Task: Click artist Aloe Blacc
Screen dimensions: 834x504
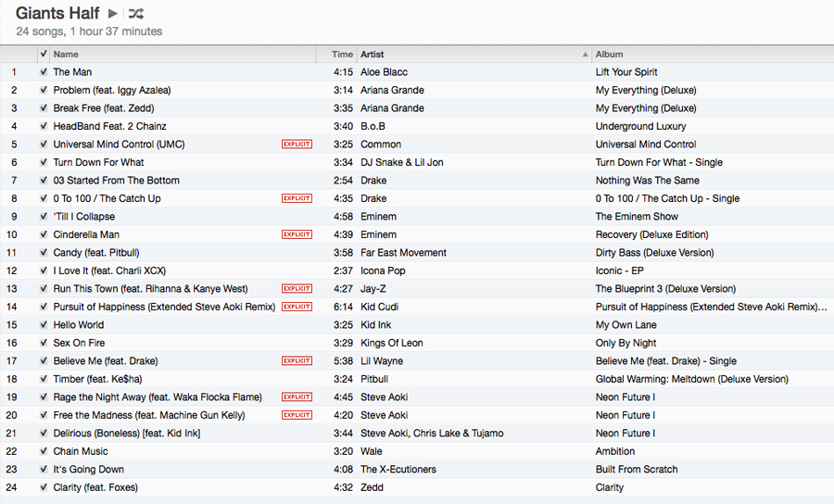Action: point(384,71)
